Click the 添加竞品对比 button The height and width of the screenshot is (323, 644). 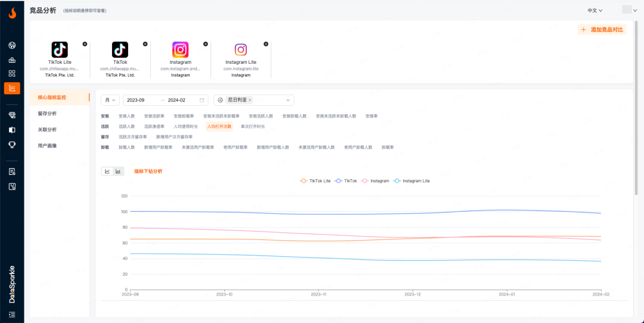coord(602,30)
